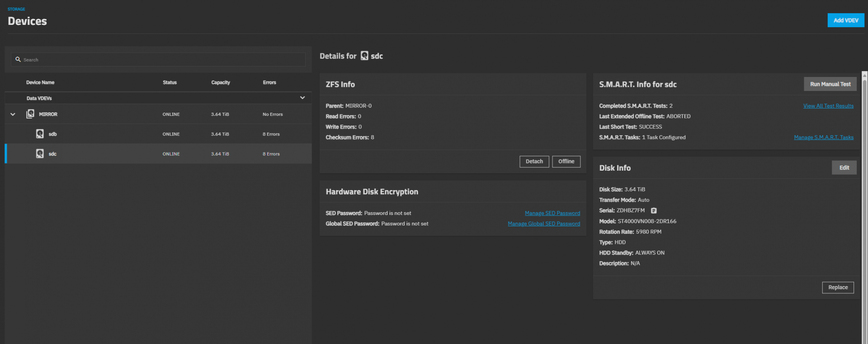Select the sdc row name

pos(52,154)
